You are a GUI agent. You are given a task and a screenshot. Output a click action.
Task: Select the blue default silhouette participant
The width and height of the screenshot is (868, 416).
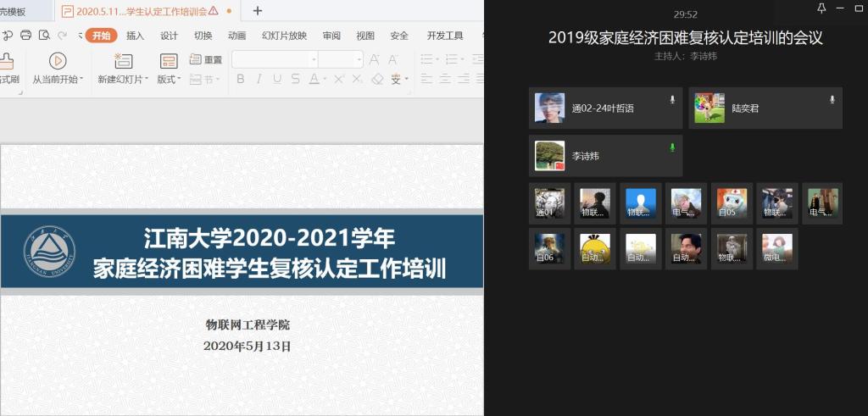(x=641, y=203)
